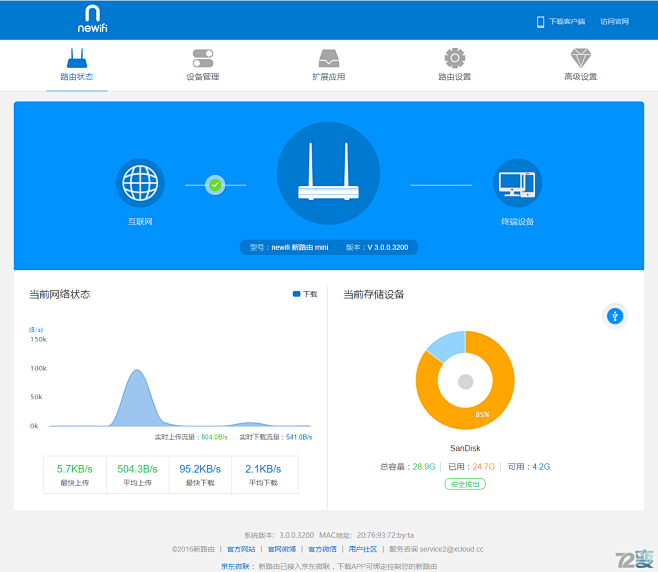Viewport: 658px width, 572px height.
Task: Open the 官方网站 footer link
Action: pos(241,549)
